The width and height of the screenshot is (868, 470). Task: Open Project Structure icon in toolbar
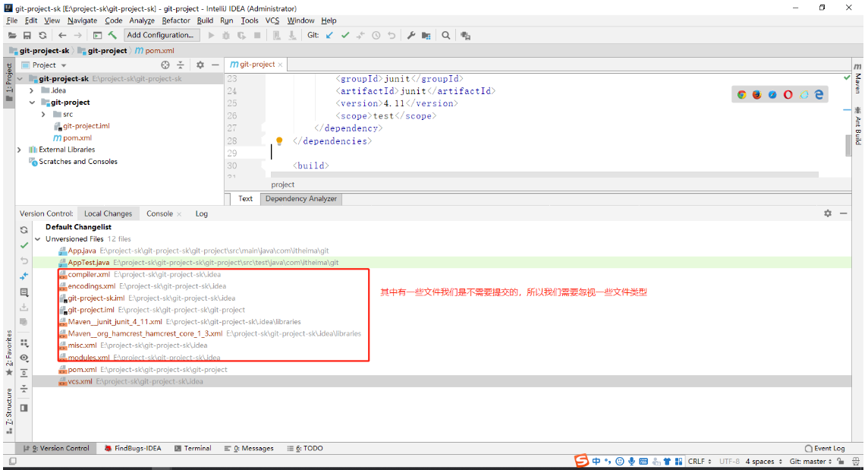(x=426, y=36)
